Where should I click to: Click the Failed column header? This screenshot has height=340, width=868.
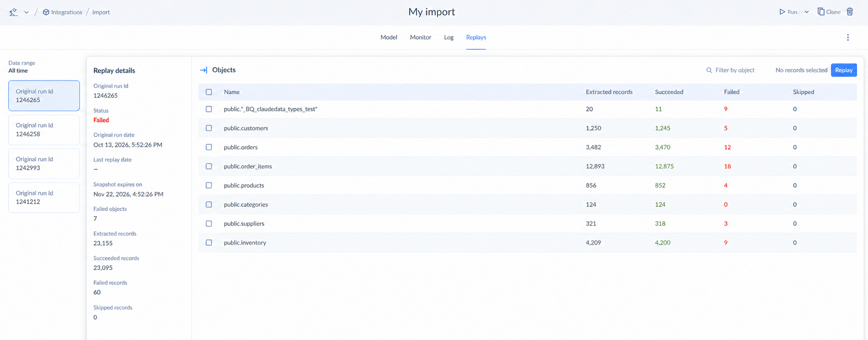click(x=732, y=92)
